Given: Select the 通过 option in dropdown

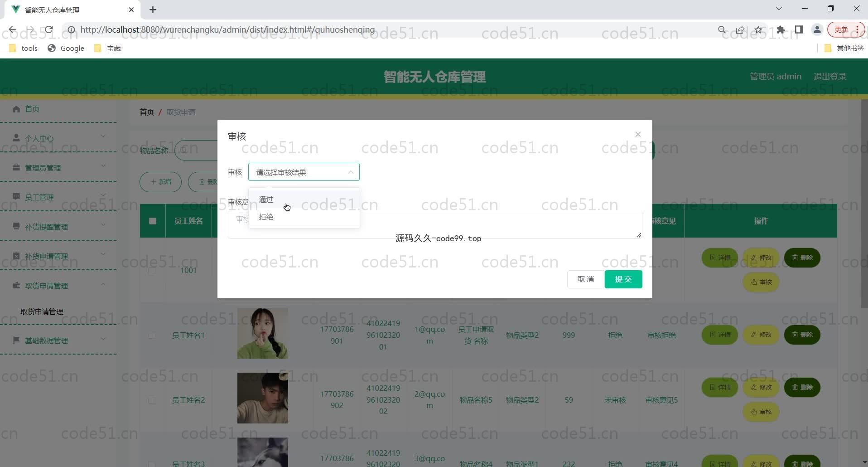Looking at the screenshot, I should (304, 199).
